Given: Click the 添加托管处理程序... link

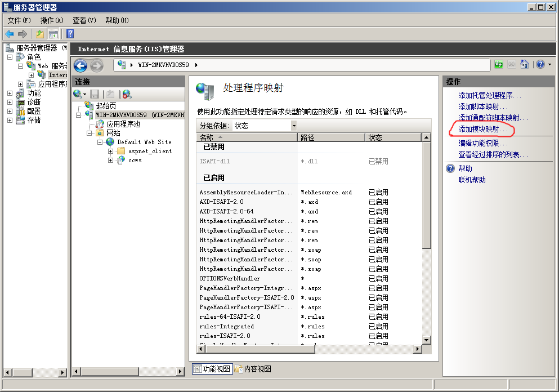Looking at the screenshot, I should 490,96.
